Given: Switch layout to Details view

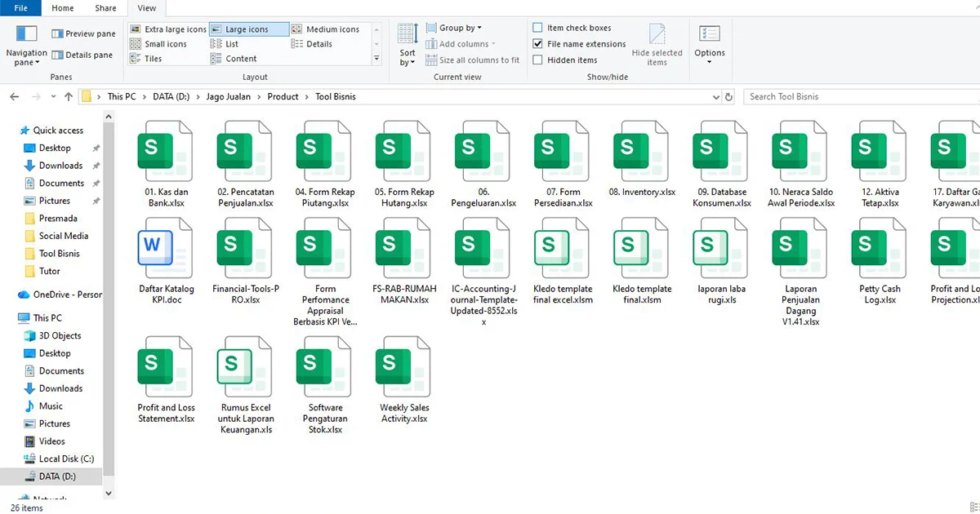Looking at the screenshot, I should 312,44.
